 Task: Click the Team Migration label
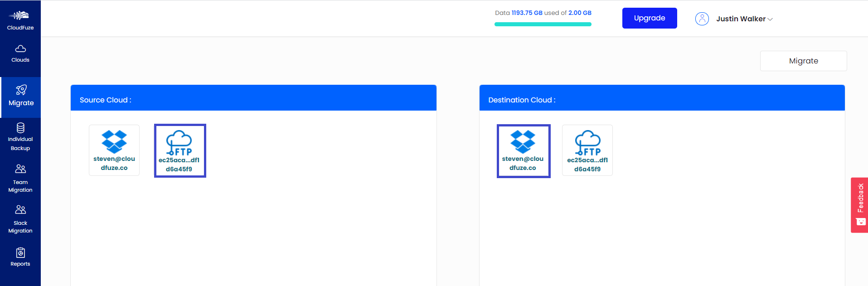click(x=20, y=186)
